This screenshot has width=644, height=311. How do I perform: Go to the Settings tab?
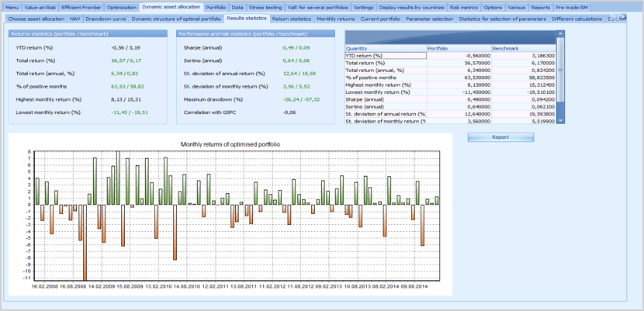click(x=363, y=8)
